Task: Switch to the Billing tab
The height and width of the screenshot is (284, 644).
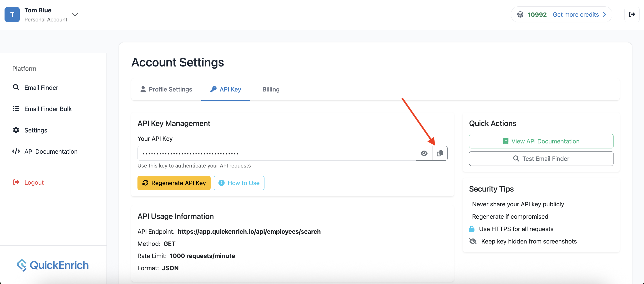Action: click(271, 89)
